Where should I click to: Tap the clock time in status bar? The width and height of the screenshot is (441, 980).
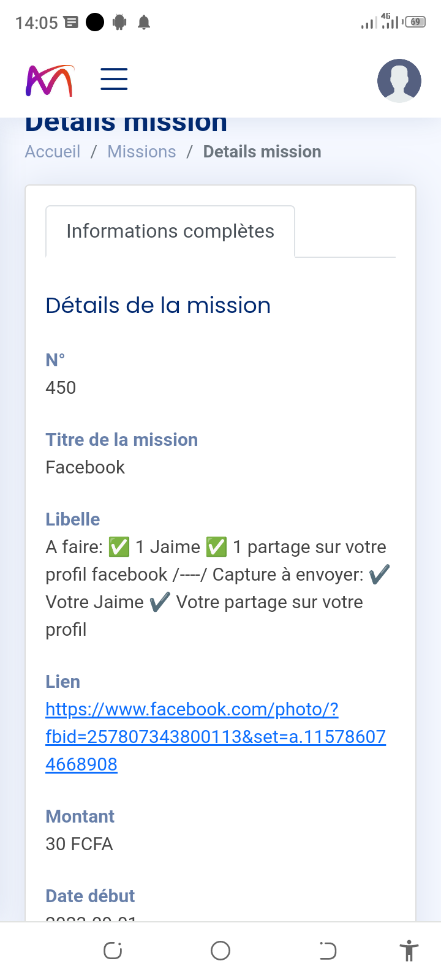click(36, 23)
